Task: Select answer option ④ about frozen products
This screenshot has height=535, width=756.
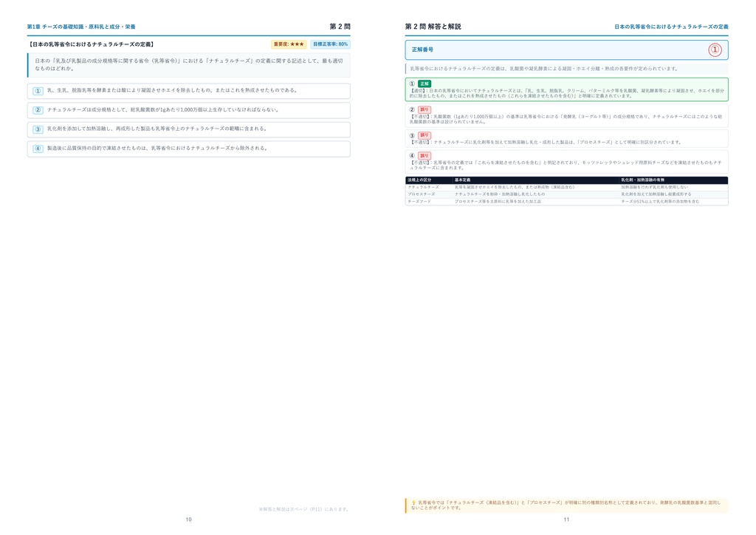Action: pos(188,149)
